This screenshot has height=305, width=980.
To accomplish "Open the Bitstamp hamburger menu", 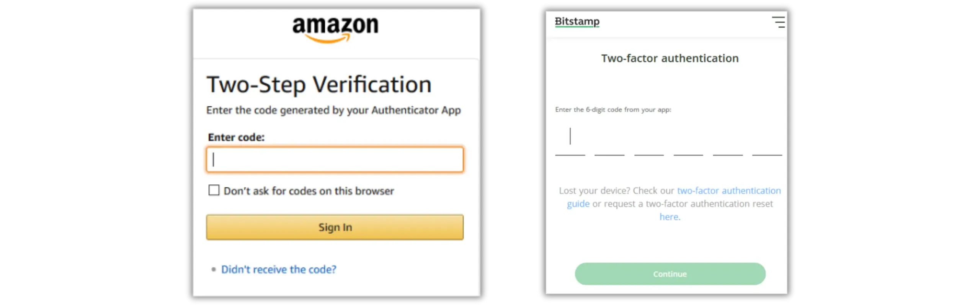I will point(778,22).
